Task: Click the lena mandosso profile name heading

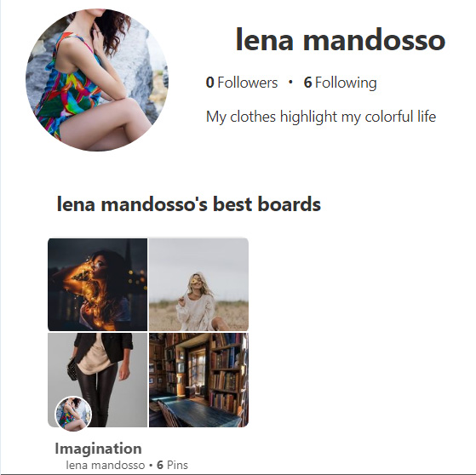Action: (x=341, y=40)
